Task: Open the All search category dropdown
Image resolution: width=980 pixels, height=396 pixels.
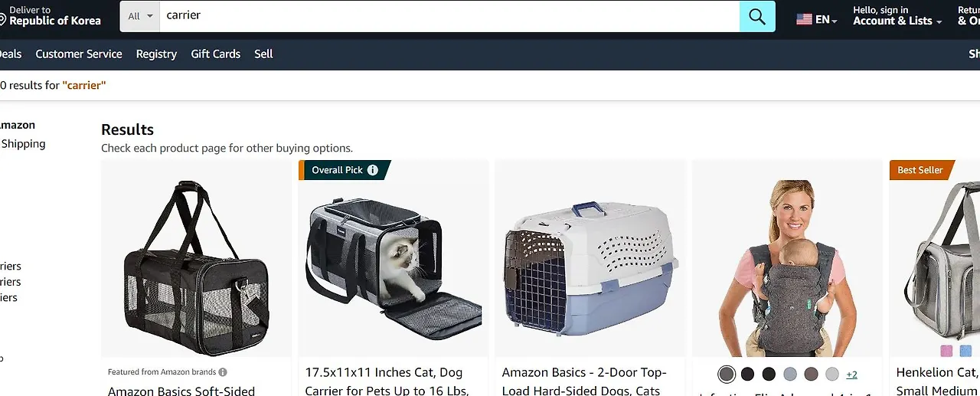Action: [140, 16]
